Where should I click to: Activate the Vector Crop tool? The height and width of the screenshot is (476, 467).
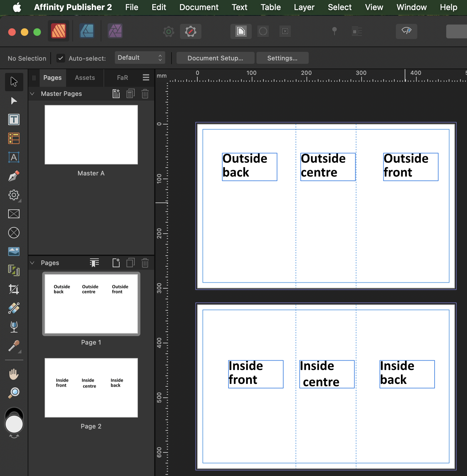click(x=14, y=290)
